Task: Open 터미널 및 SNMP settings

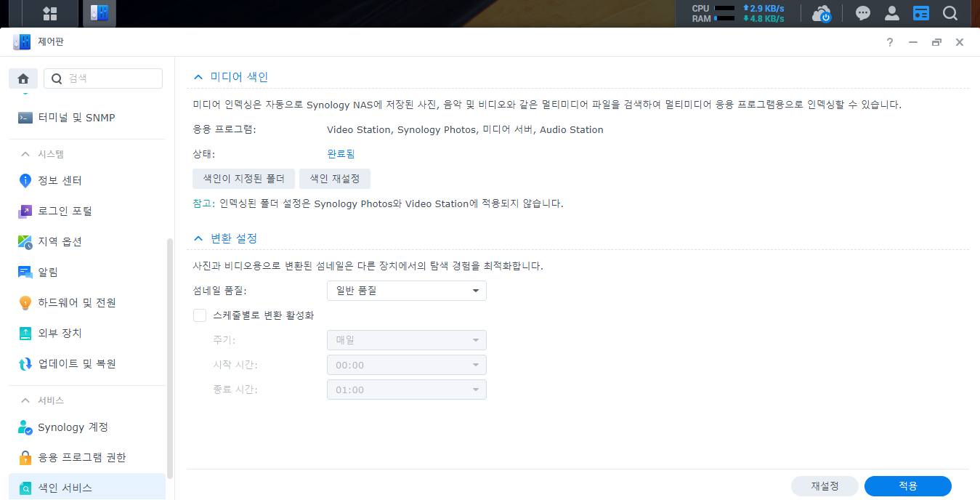Action: [x=87, y=118]
